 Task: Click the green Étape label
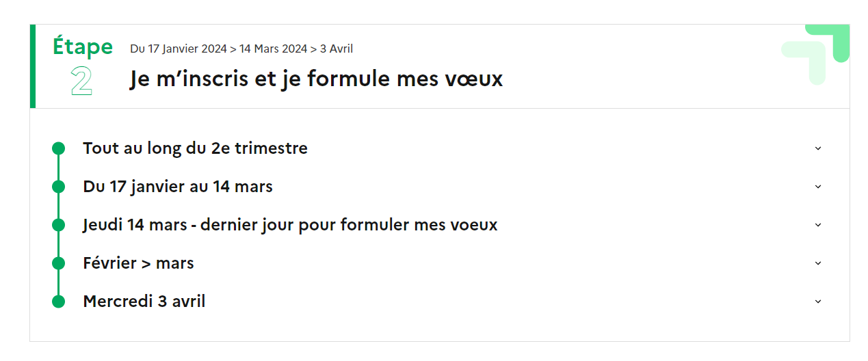(x=83, y=46)
